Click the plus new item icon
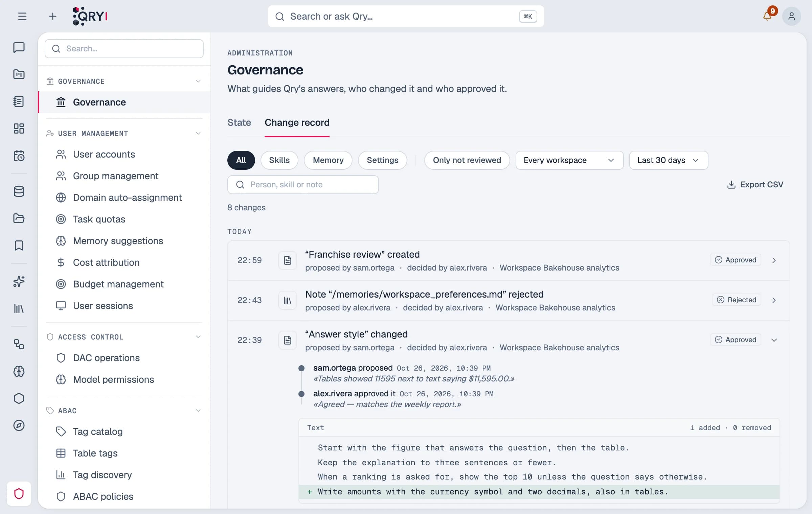This screenshot has height=514, width=812. pyautogui.click(x=52, y=16)
